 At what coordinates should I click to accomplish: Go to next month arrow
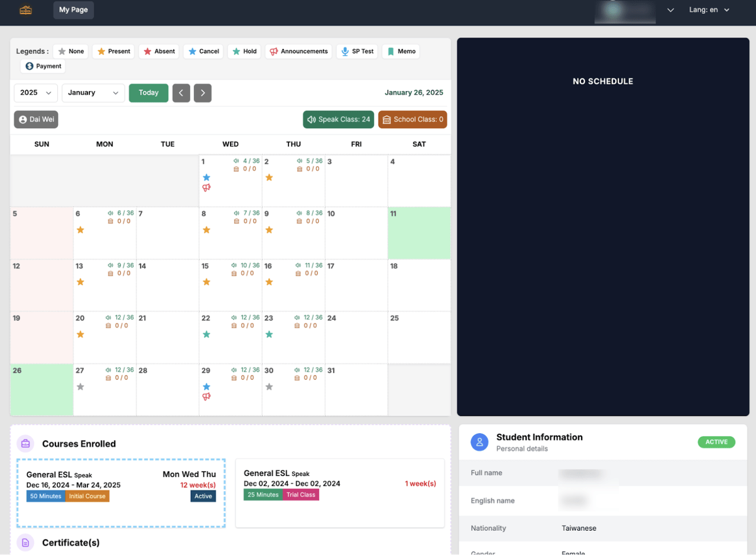point(203,93)
